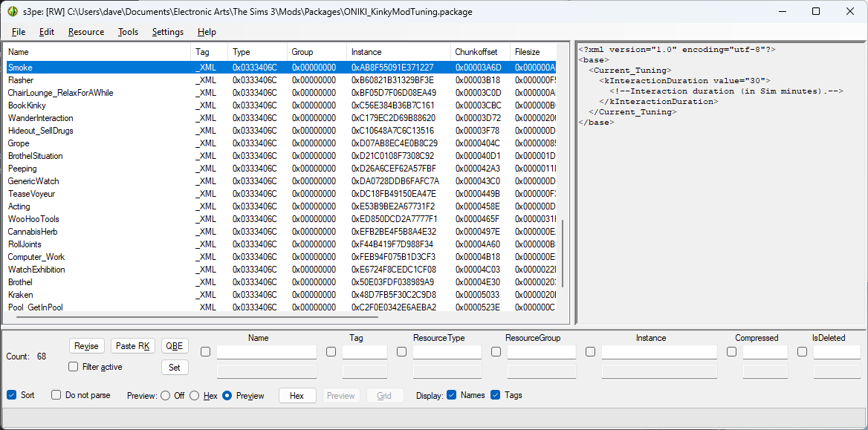The image size is (868, 430).
Task: Select the Computer_Work resource row
Action: coord(281,258)
